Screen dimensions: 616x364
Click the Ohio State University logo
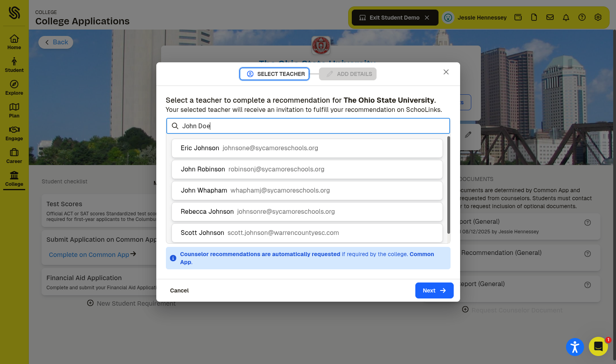(321, 46)
